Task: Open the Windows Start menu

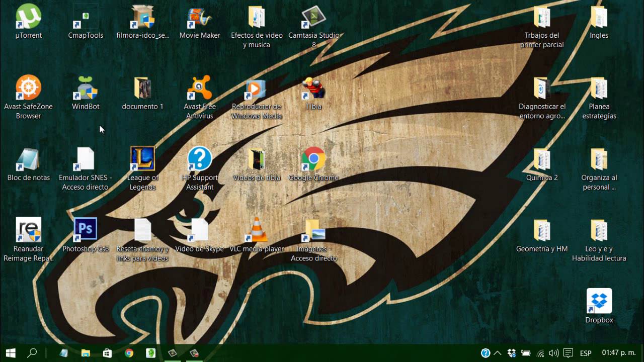Action: coord(10,353)
